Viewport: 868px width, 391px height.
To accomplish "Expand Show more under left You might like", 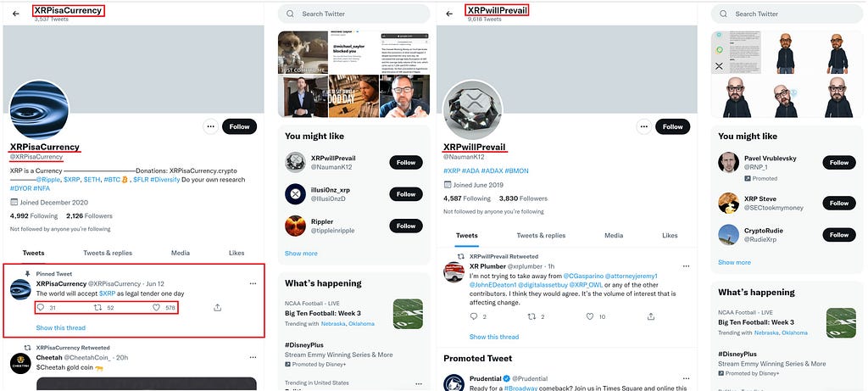I will [301, 253].
